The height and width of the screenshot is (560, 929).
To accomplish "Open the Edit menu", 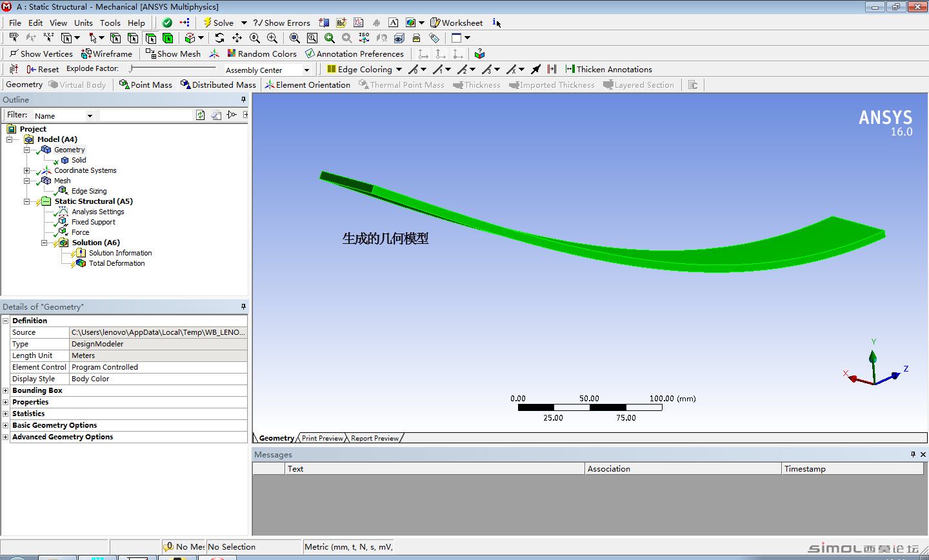I will [x=35, y=23].
